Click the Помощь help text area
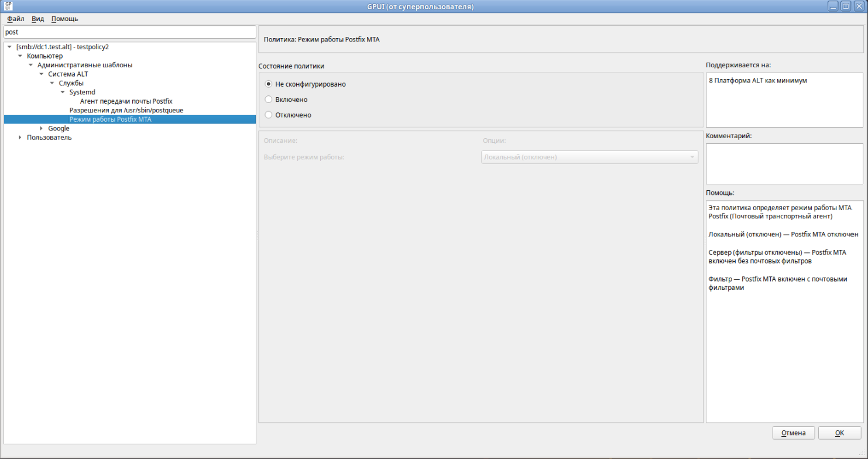The height and width of the screenshot is (459, 868). 784,311
